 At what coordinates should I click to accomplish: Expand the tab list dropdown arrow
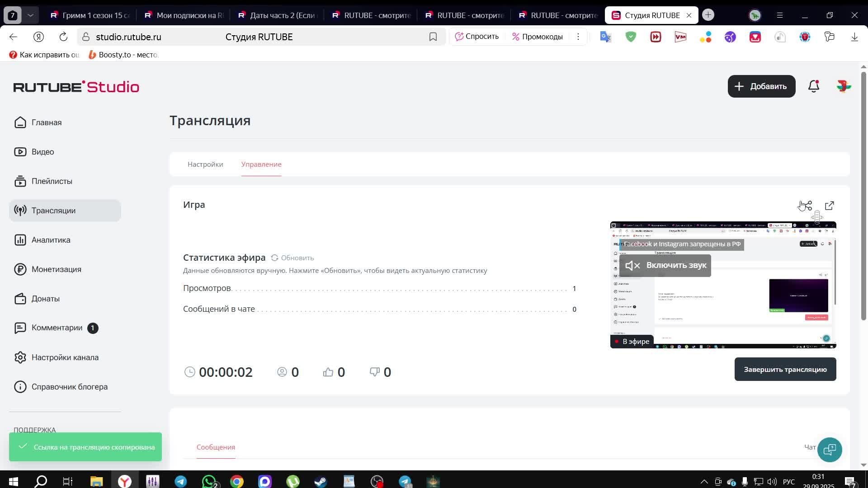click(30, 15)
